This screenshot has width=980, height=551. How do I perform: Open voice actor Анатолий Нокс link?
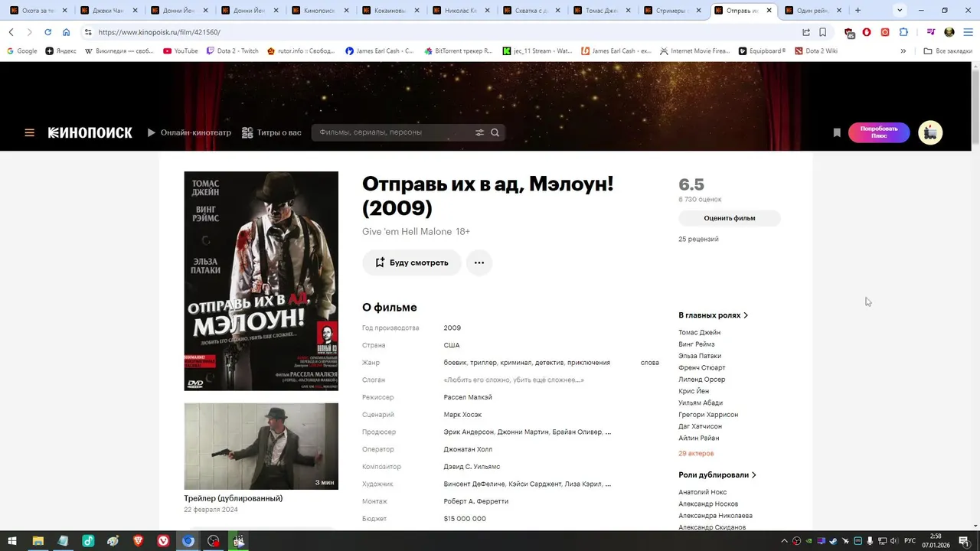tap(703, 492)
